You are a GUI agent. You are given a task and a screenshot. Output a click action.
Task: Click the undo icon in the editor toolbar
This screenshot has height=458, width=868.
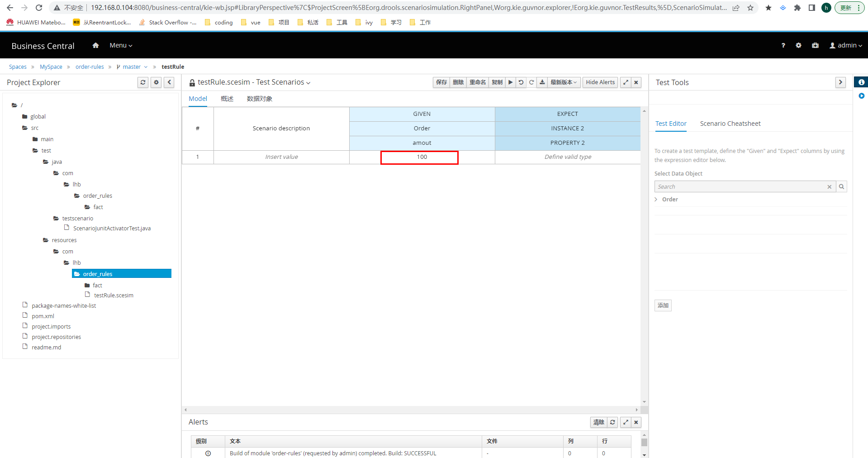[521, 82]
